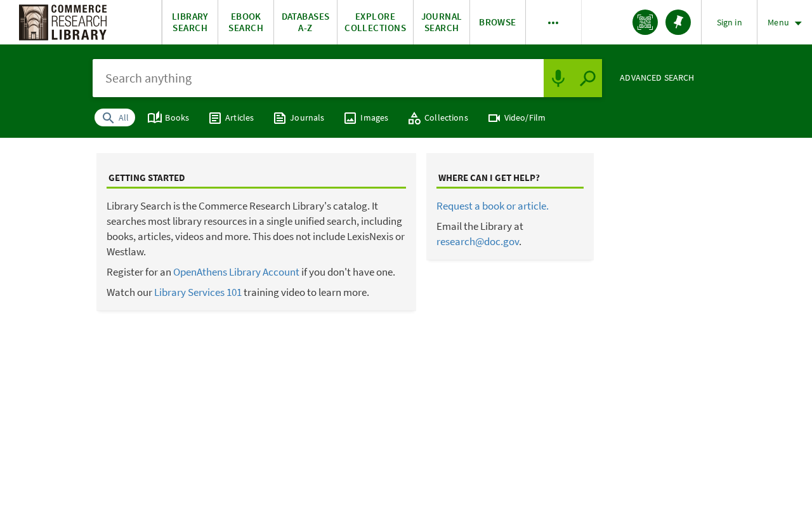Go to Databases A-Z

point(305,22)
